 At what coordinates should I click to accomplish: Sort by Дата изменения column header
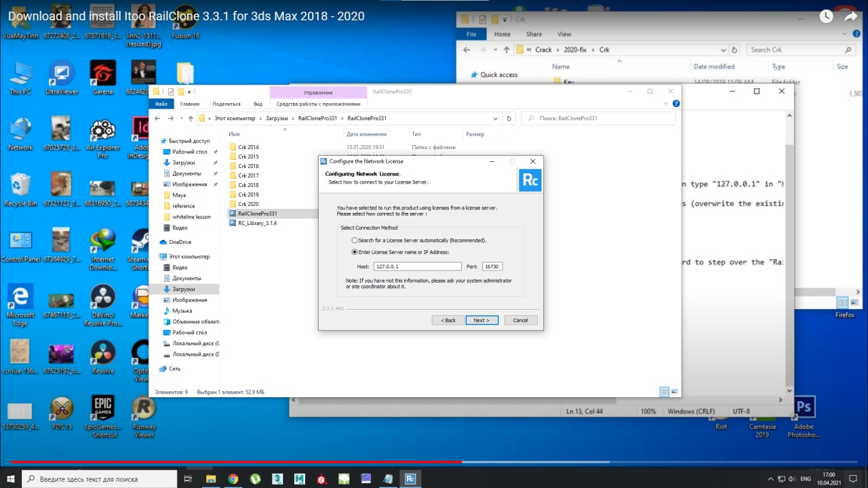[366, 134]
